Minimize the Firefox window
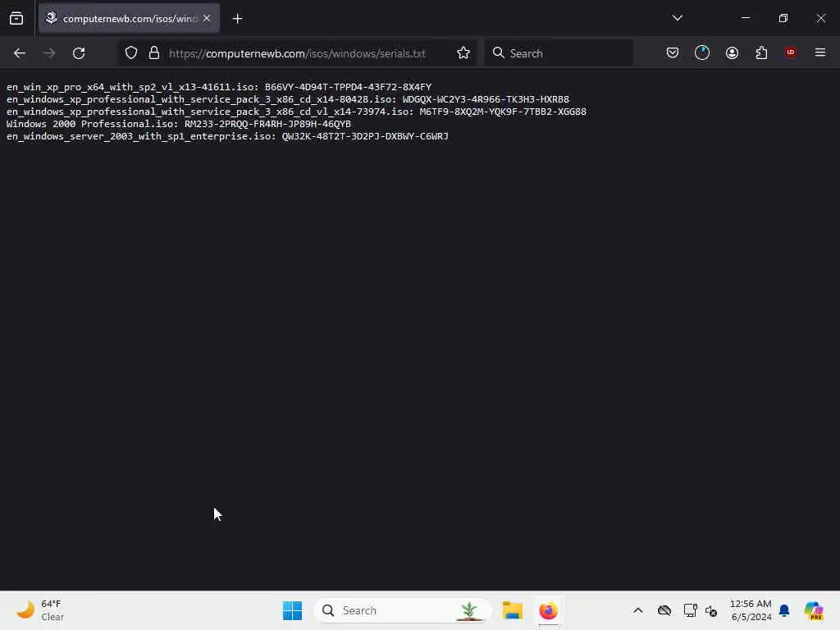Viewport: 840px width, 630px height. click(746, 18)
